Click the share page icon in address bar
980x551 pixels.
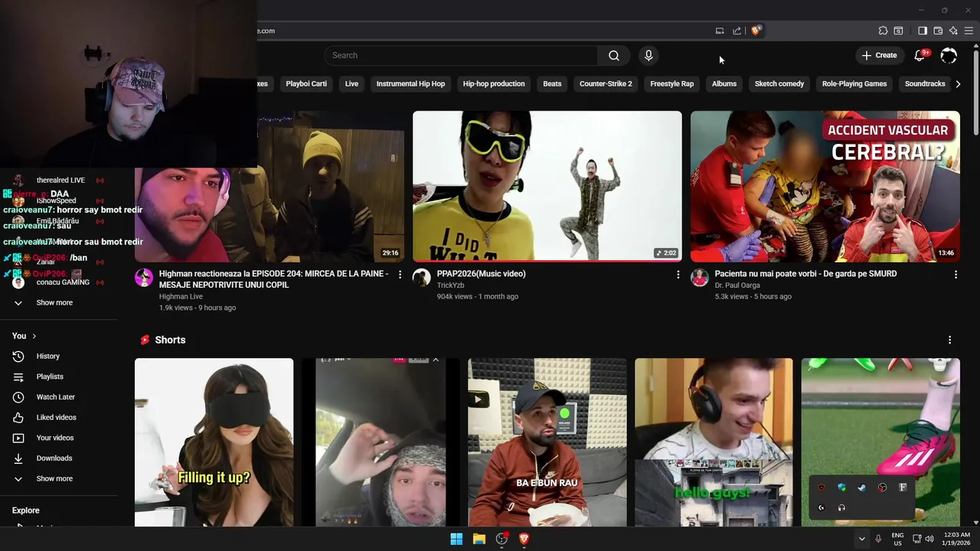click(737, 31)
